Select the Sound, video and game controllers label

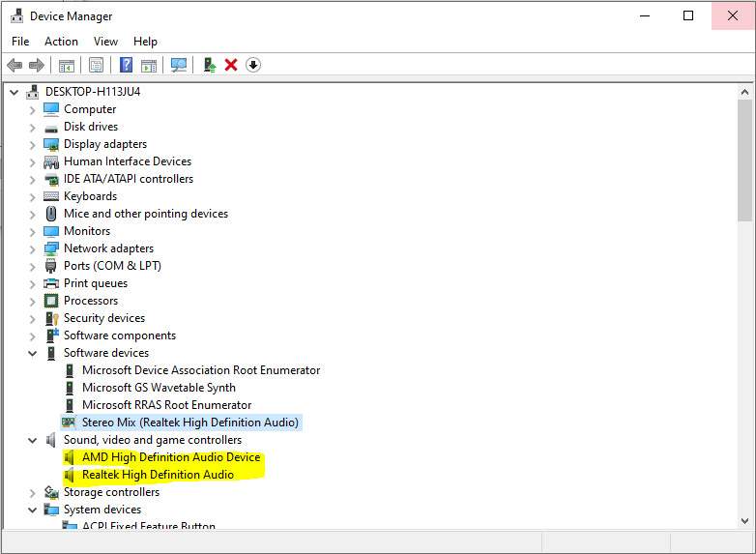[x=153, y=440]
